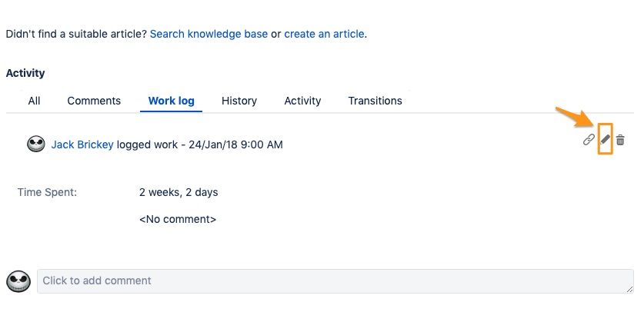Open Jack Brickey's profile link
The width and height of the screenshot is (644, 322).
82,144
